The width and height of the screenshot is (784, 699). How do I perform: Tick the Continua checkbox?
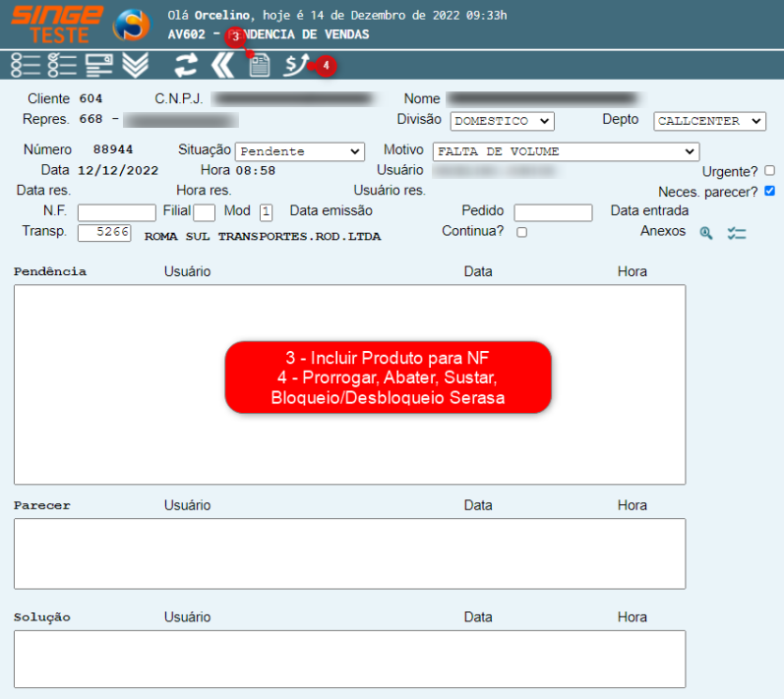click(521, 232)
